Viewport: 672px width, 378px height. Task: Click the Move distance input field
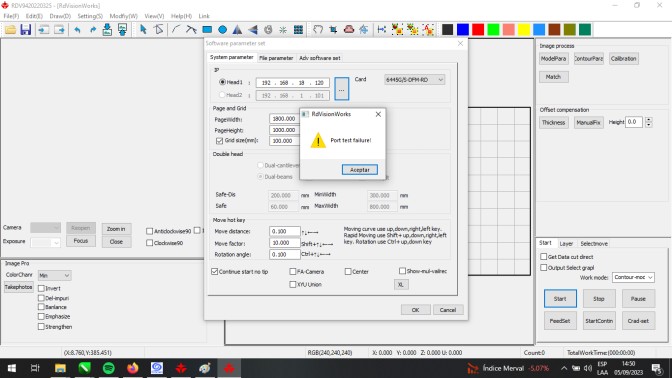[285, 231]
